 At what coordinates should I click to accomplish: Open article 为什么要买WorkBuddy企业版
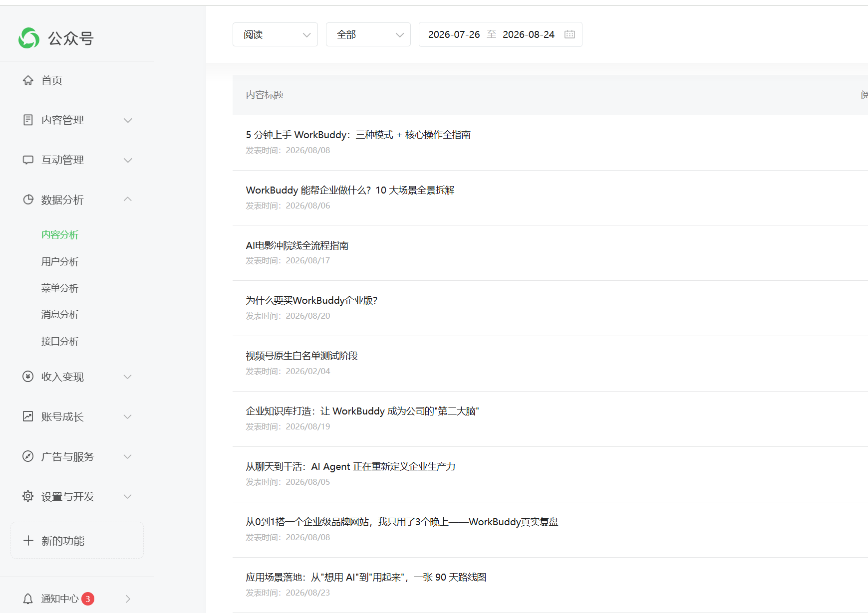[311, 300]
